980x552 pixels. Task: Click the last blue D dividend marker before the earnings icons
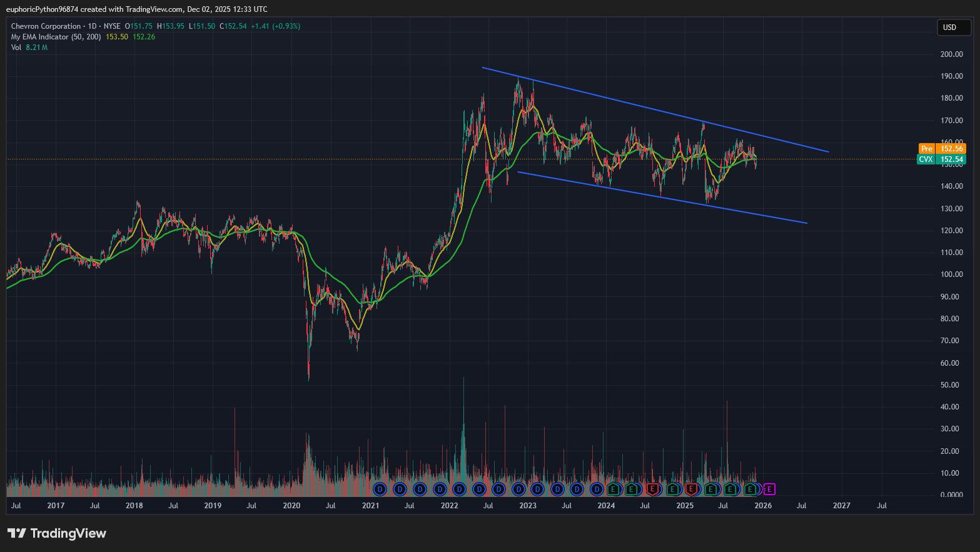click(597, 489)
